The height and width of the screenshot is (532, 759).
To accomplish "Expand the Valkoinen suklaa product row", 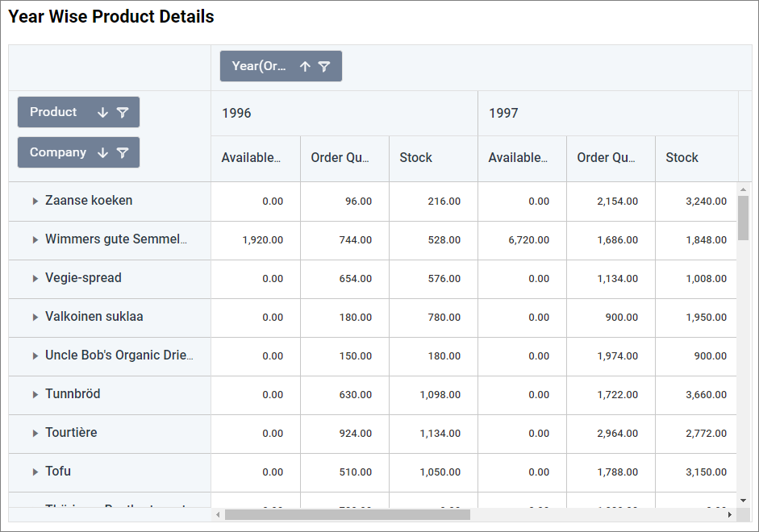I will coord(35,318).
